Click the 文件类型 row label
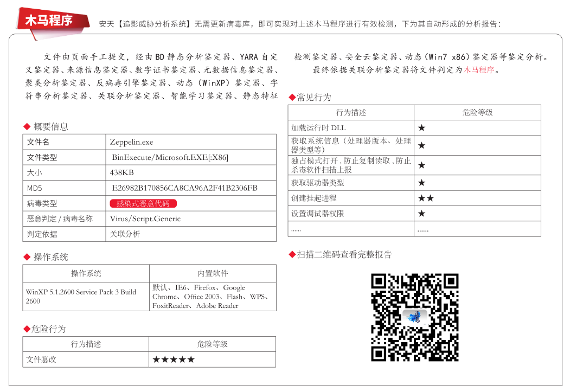 42,157
